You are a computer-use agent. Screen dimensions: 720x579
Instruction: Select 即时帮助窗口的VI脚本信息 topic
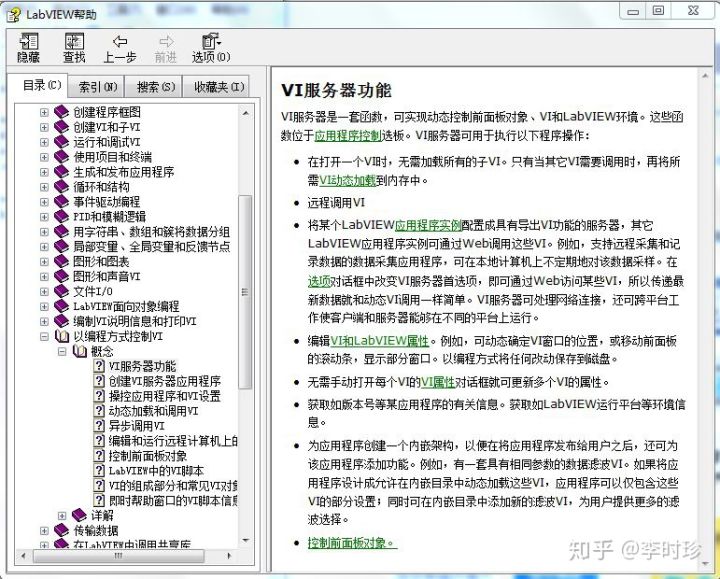pos(173,500)
